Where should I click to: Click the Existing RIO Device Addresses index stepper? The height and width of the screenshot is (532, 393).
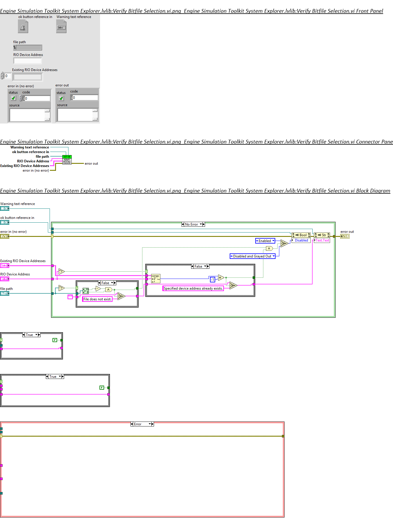[x=2, y=76]
